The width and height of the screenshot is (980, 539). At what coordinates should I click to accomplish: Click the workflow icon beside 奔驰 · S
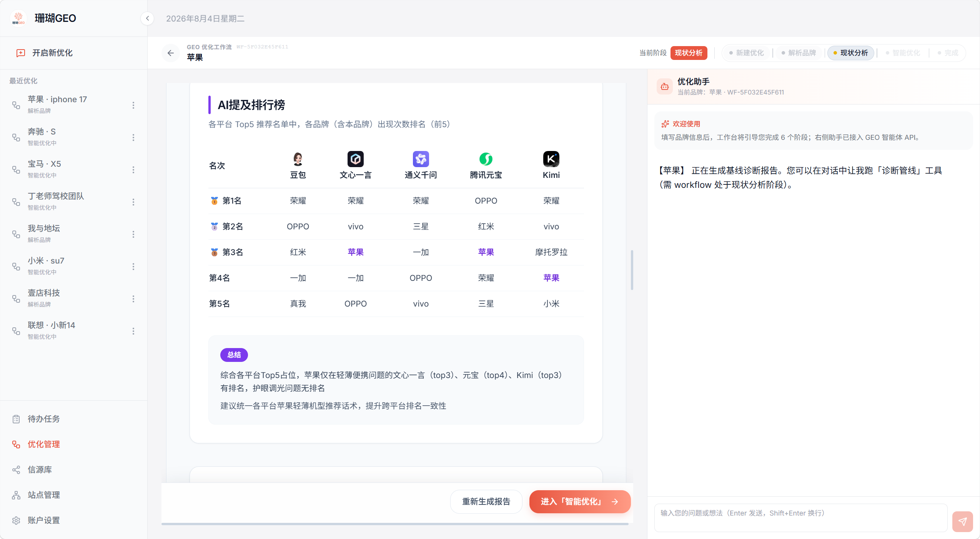pyautogui.click(x=16, y=137)
